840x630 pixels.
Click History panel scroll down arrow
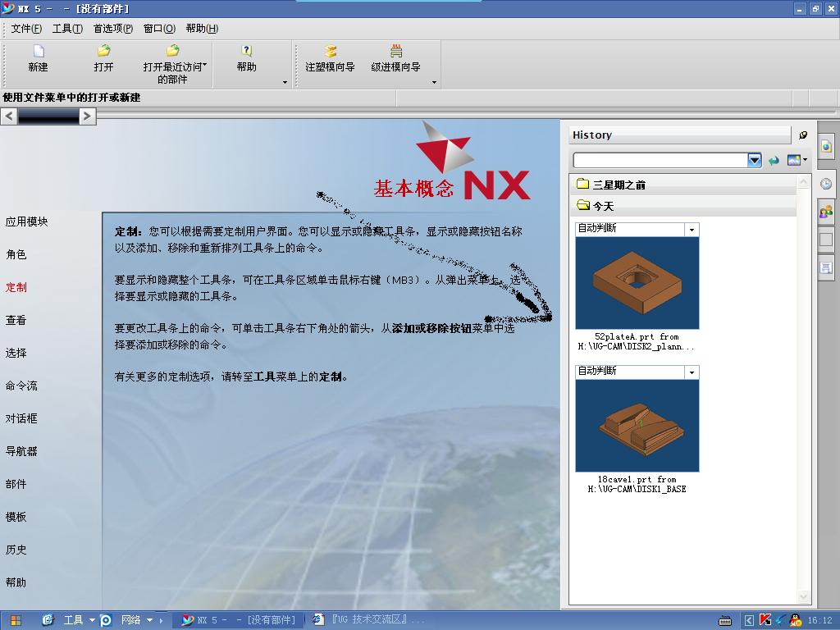coord(804,596)
